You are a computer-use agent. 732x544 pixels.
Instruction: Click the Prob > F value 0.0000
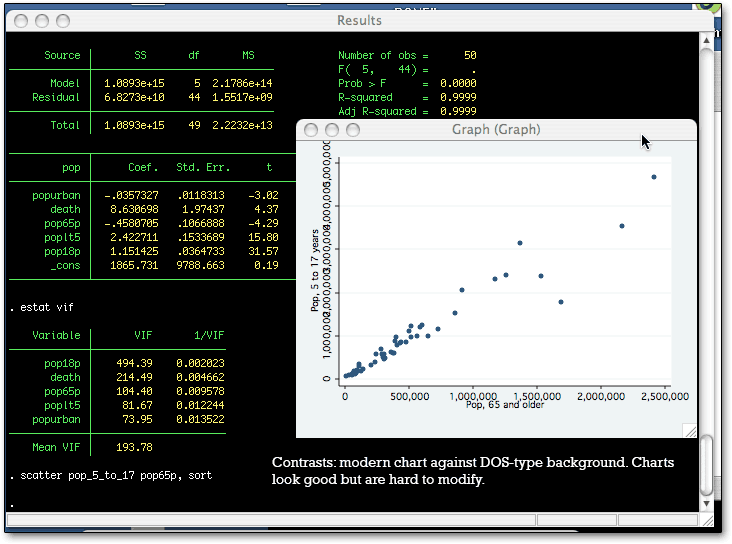pyautogui.click(x=458, y=83)
